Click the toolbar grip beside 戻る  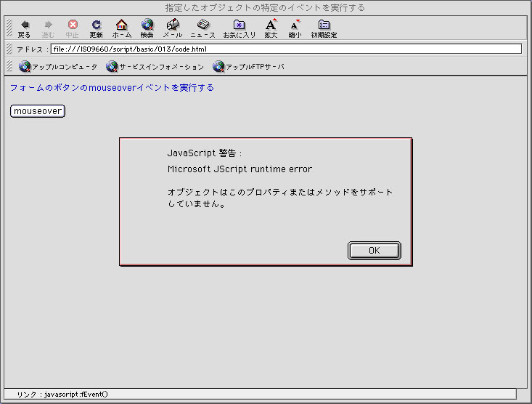click(9, 28)
